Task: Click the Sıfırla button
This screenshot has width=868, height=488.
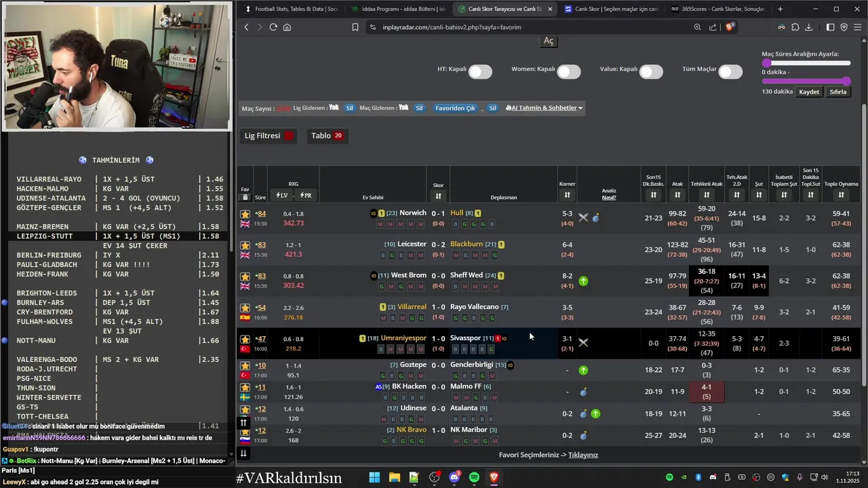Action: click(x=838, y=91)
